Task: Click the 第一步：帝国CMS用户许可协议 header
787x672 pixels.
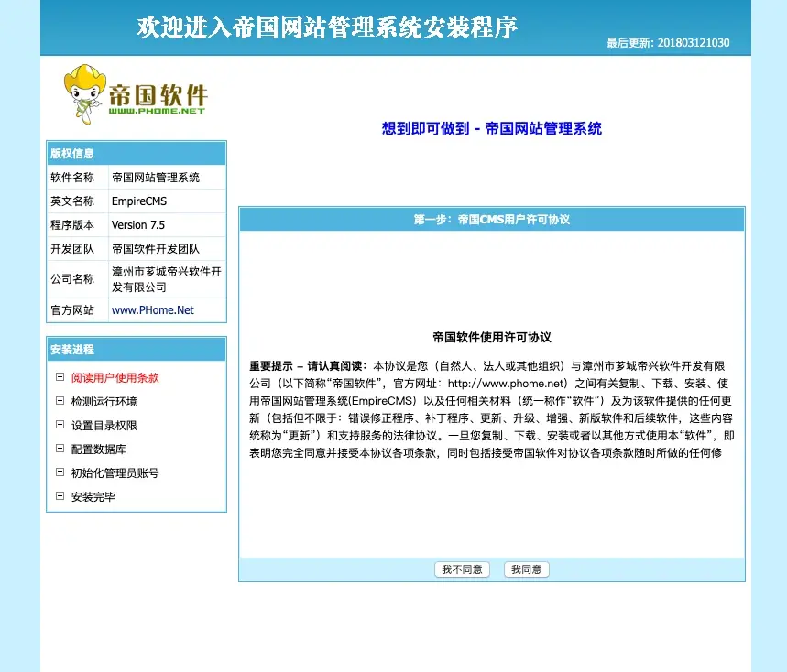Action: (492, 219)
